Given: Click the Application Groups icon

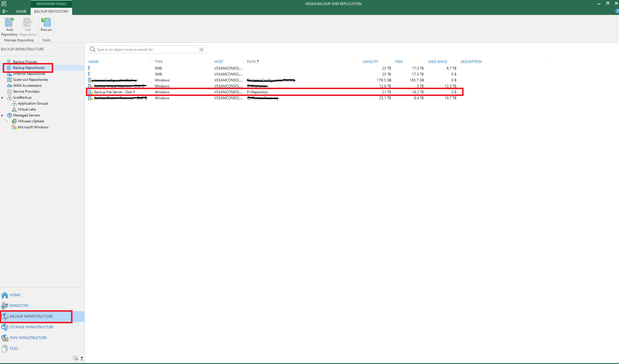Looking at the screenshot, I should coord(14,103).
